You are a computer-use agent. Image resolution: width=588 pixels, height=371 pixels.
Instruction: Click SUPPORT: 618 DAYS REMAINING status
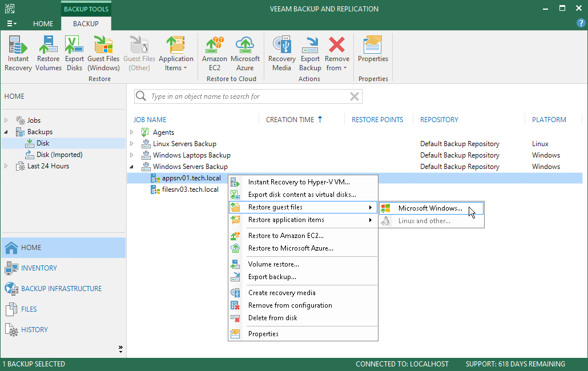(515, 364)
